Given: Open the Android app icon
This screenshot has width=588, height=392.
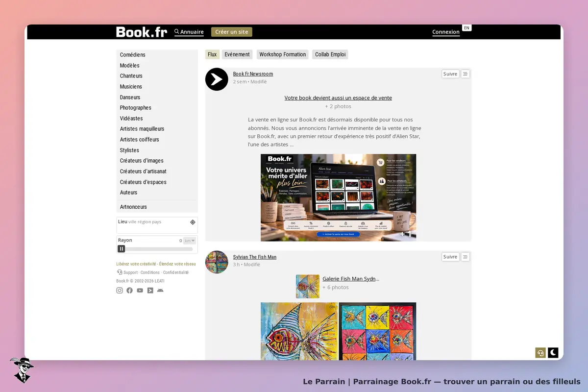Looking at the screenshot, I should [x=160, y=290].
